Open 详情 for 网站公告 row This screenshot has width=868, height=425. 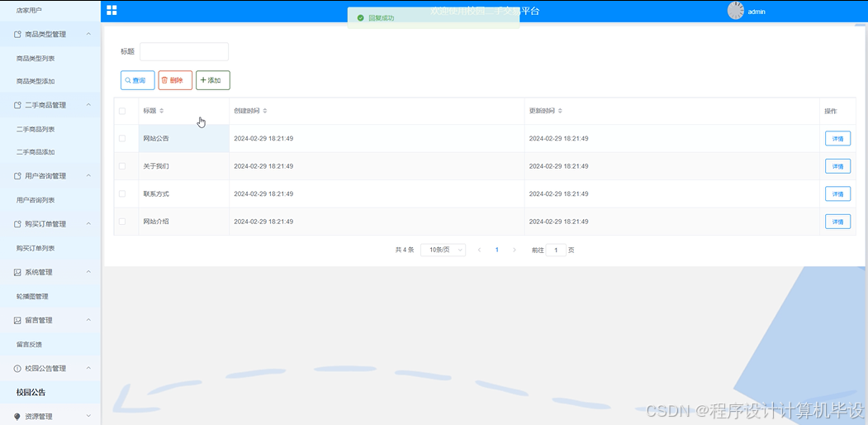point(837,139)
